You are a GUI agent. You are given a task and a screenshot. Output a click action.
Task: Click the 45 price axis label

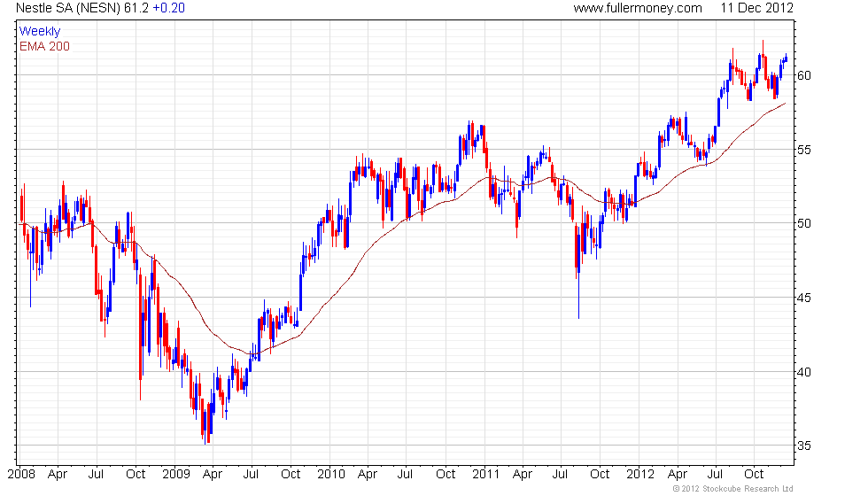pyautogui.click(x=804, y=298)
